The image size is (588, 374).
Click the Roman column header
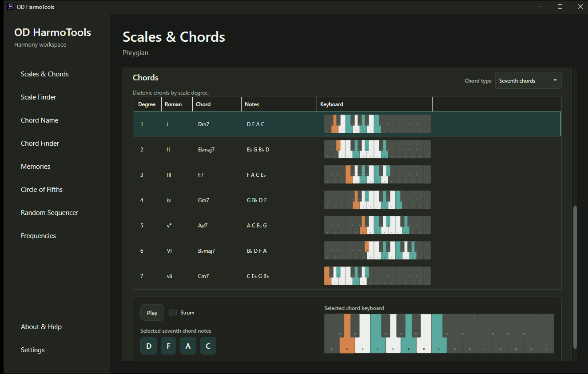pyautogui.click(x=177, y=104)
